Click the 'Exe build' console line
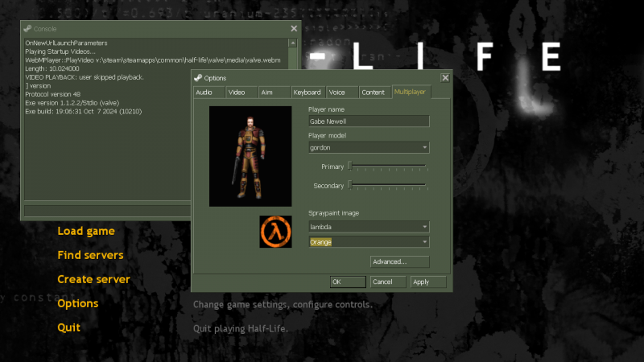The height and width of the screenshot is (362, 644). [x=84, y=112]
